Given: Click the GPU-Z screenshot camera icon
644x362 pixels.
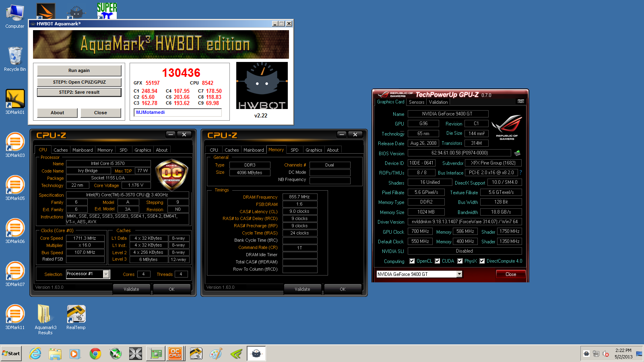Looking at the screenshot, I should click(x=520, y=101).
